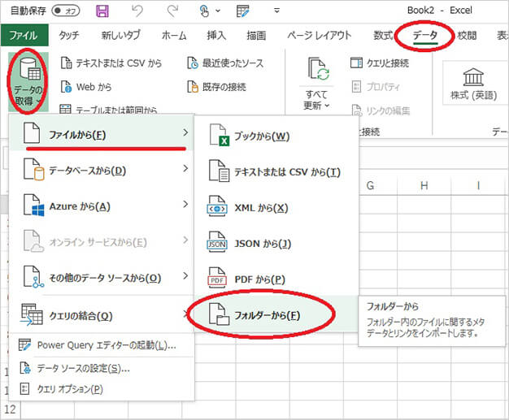
Task: Select column G header
Action: click(x=370, y=186)
